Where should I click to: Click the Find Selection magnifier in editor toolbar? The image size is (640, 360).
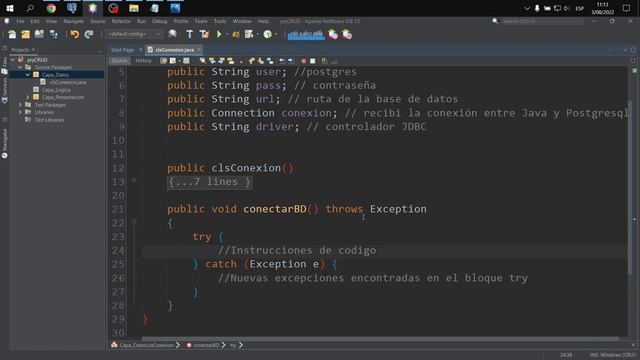coord(202,61)
